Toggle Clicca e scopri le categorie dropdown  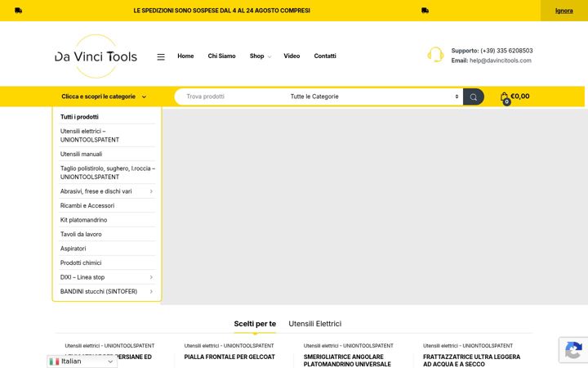(104, 96)
